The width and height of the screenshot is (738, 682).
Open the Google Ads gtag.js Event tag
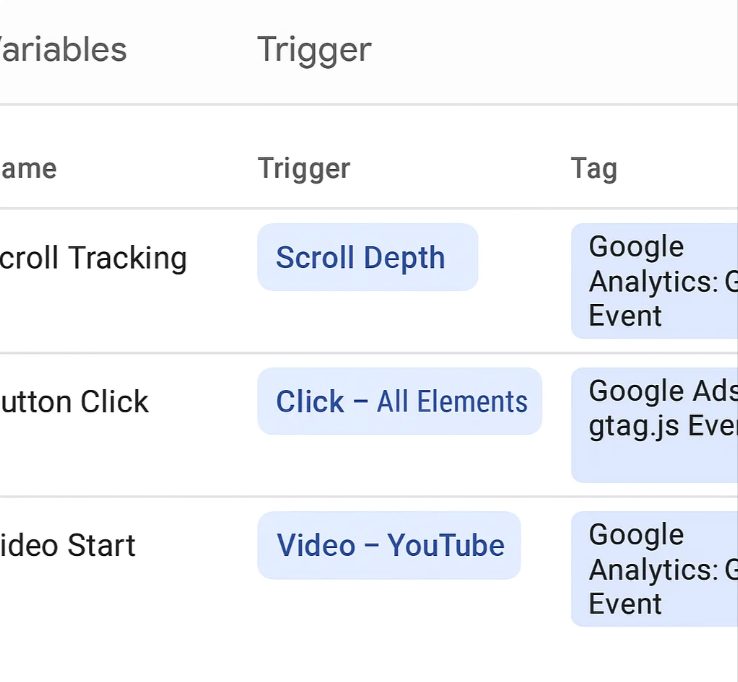pyautogui.click(x=654, y=425)
